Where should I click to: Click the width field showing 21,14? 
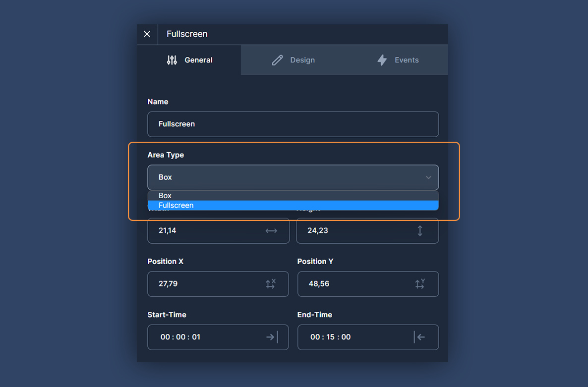click(218, 230)
